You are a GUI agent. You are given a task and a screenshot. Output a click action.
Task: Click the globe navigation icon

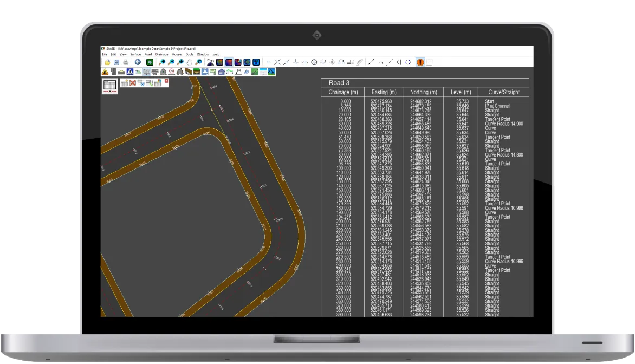coord(248,61)
